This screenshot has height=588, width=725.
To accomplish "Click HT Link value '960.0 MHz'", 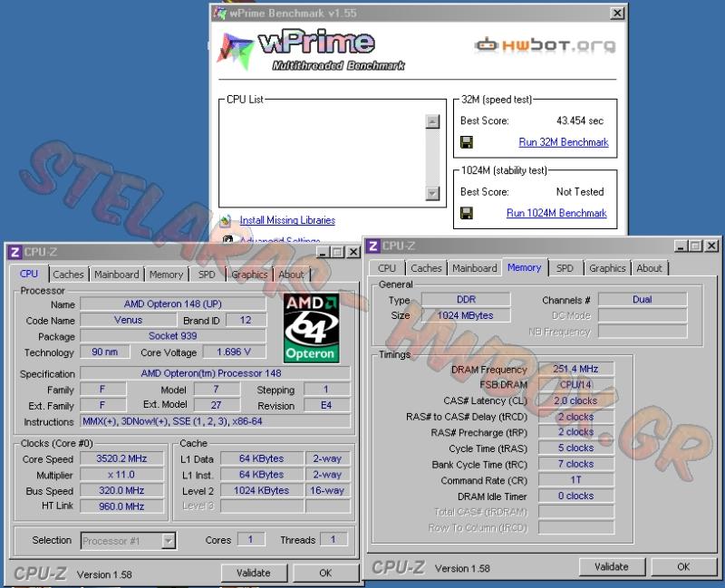I will click(x=121, y=506).
